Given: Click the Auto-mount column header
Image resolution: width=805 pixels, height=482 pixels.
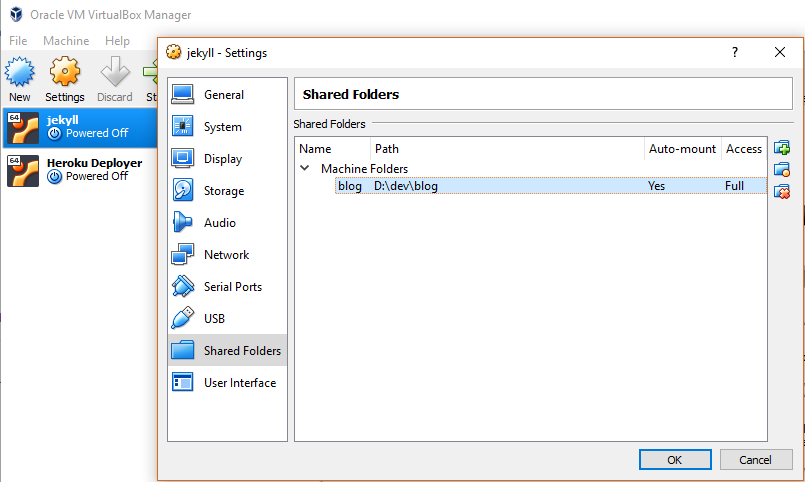Looking at the screenshot, I should 683,149.
